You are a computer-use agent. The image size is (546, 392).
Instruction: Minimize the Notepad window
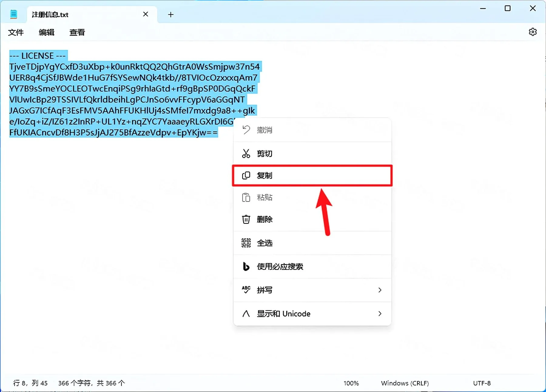(x=483, y=8)
